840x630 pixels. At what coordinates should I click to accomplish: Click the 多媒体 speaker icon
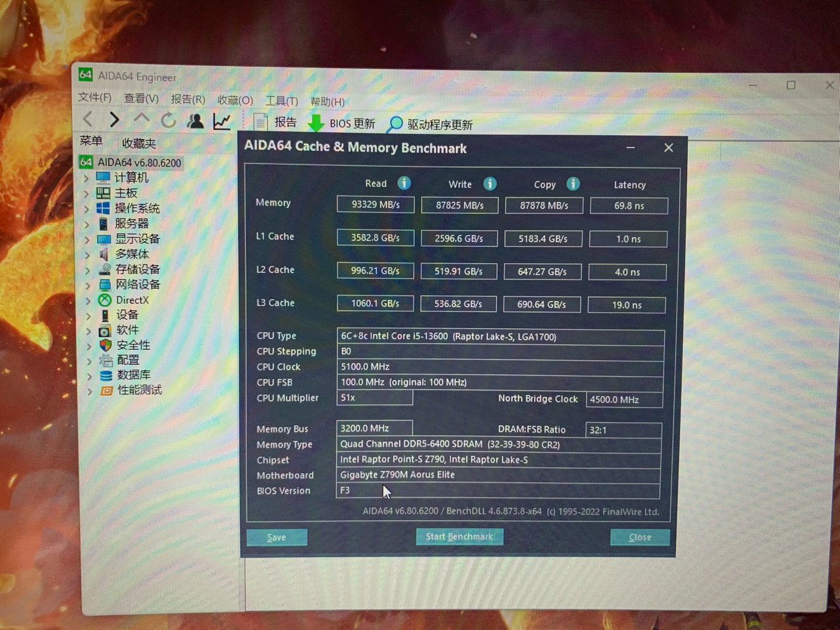tap(104, 254)
